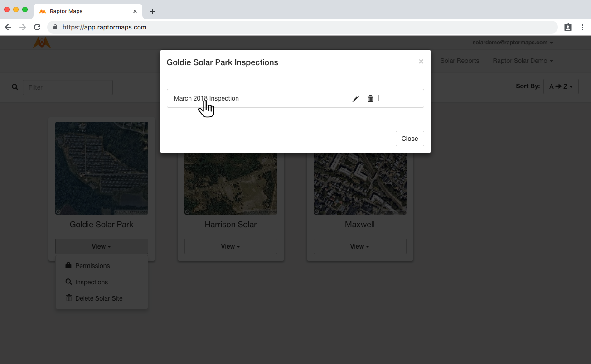The image size is (591, 364).
Task: Close the inspections dialog with X
Action: [421, 62]
